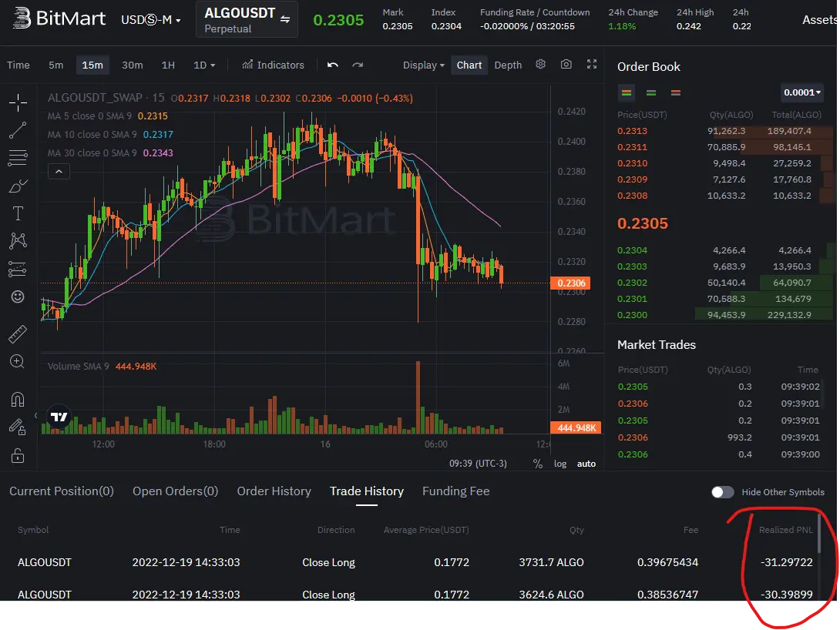The image size is (840, 630).
Task: Toggle stay in drawing mode pencil-lock
Action: (18, 427)
